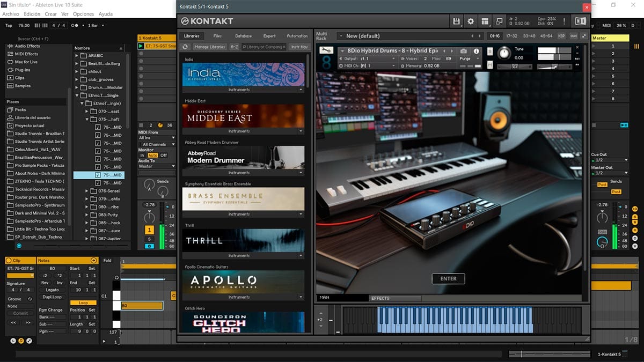Open the Opciones menu in Ableton

click(83, 14)
